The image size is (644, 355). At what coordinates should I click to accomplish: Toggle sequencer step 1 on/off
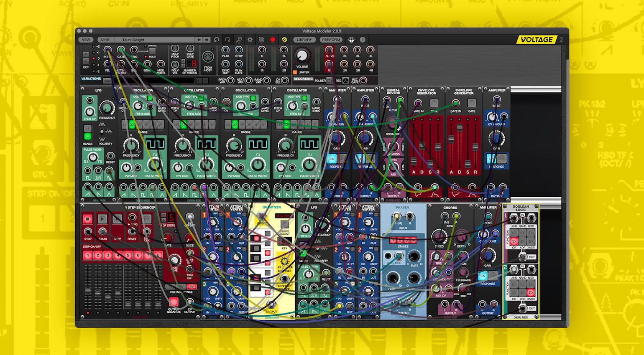pyautogui.click(x=88, y=255)
